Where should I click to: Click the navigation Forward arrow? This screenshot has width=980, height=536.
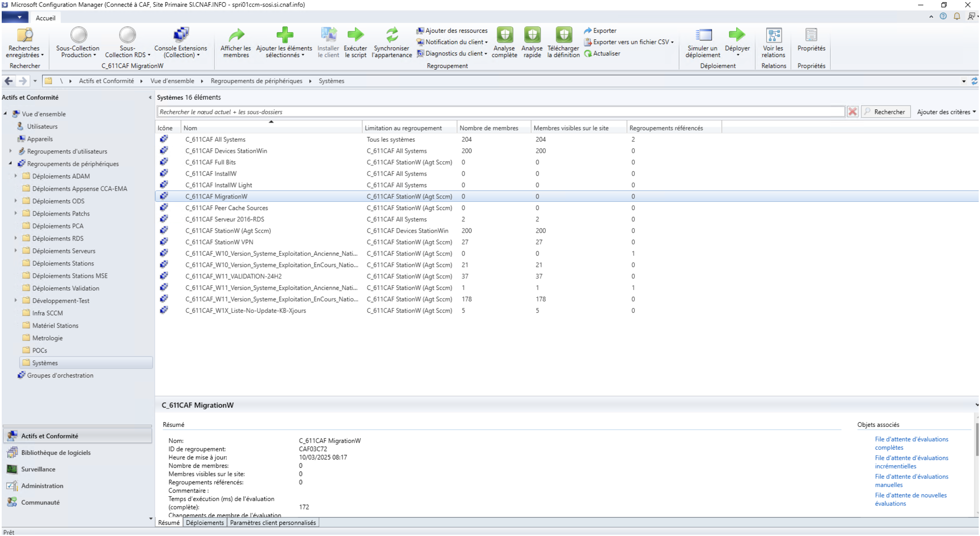pyautogui.click(x=23, y=81)
